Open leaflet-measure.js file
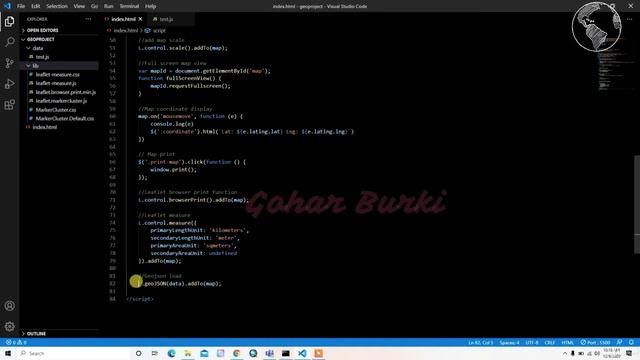This screenshot has height=360, width=640. (56, 83)
